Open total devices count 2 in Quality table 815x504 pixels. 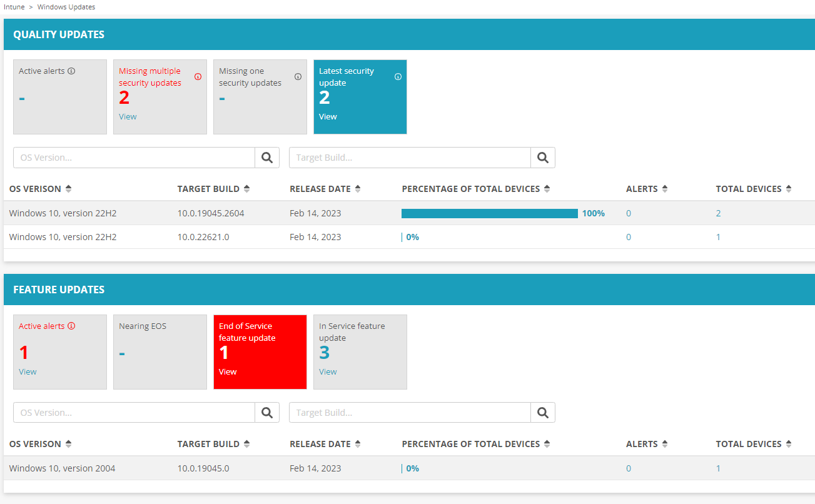tap(718, 213)
